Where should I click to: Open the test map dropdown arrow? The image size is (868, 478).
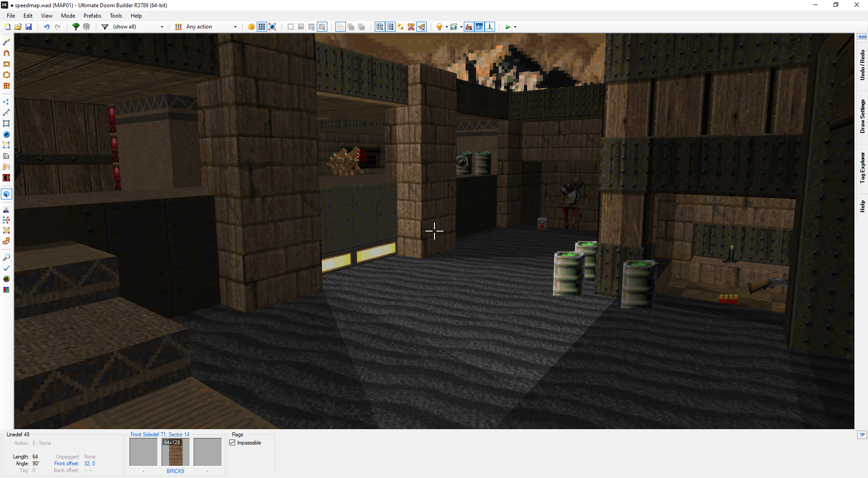515,27
